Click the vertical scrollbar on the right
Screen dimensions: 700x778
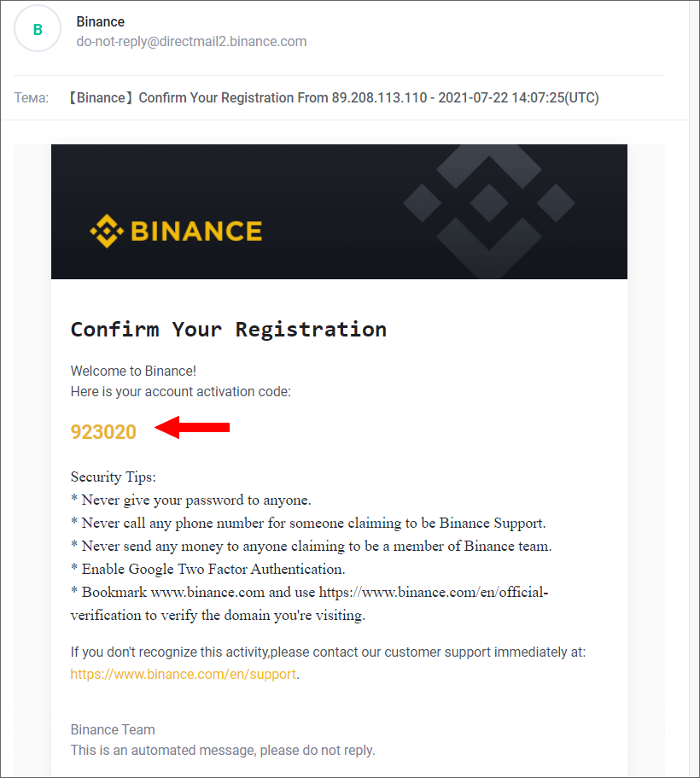694,389
